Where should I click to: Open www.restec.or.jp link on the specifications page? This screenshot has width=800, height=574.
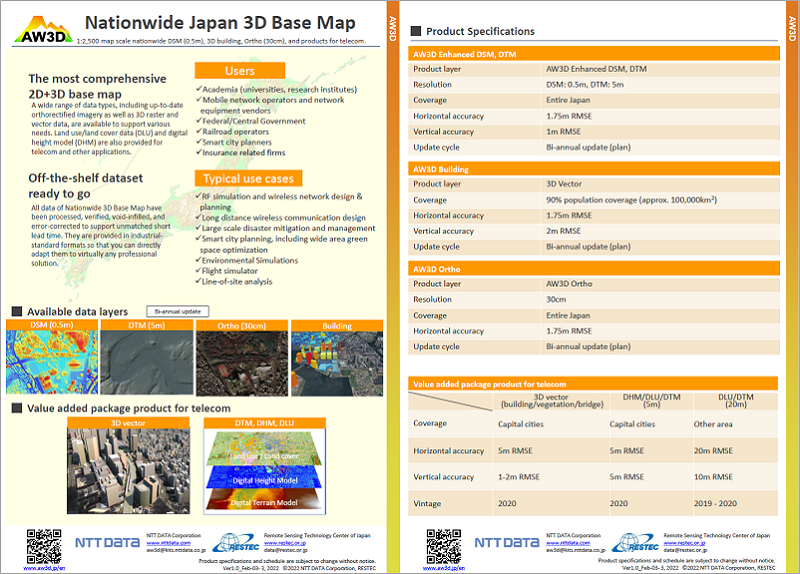click(684, 543)
